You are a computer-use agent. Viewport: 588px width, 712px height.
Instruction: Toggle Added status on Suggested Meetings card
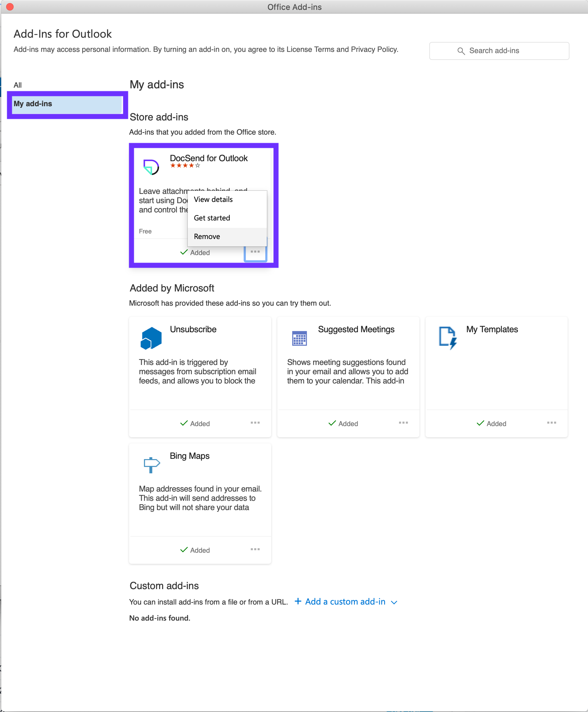pyautogui.click(x=343, y=424)
